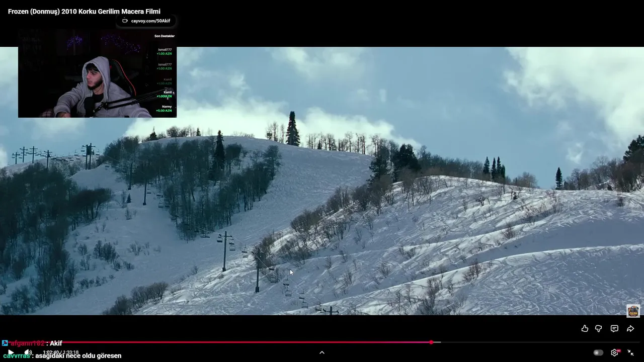Click chat message 'asagidaki nece oldu göresen'

point(78,356)
